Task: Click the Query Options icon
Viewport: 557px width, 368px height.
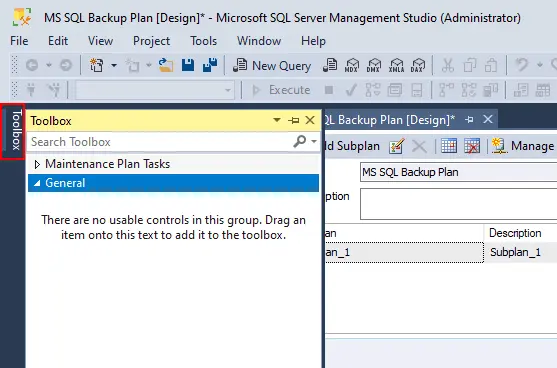Action: click(x=395, y=90)
